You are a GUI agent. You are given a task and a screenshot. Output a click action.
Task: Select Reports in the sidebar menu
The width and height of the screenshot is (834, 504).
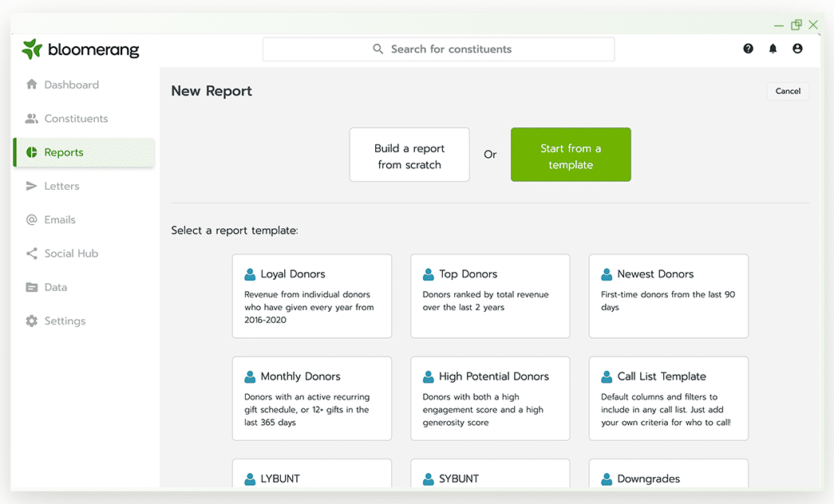64,152
